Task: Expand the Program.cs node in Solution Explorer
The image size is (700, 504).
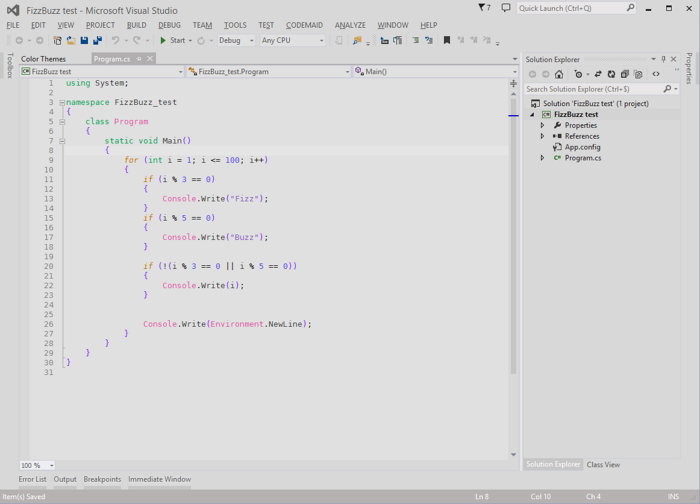Action: (542, 158)
